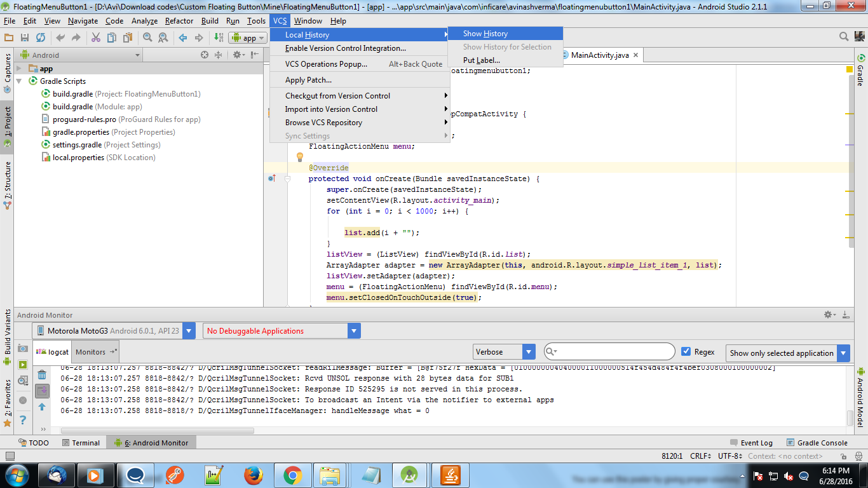Clear logcat with the trash can icon
Image resolution: width=868 pixels, height=488 pixels.
click(x=42, y=375)
